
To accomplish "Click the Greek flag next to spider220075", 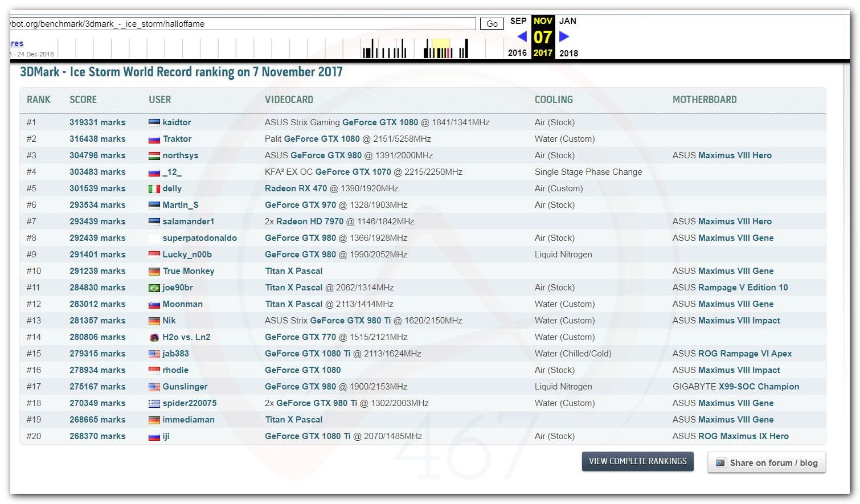I will point(154,403).
